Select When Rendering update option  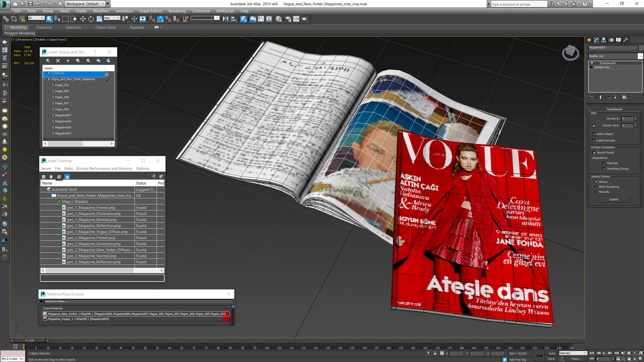[596, 187]
